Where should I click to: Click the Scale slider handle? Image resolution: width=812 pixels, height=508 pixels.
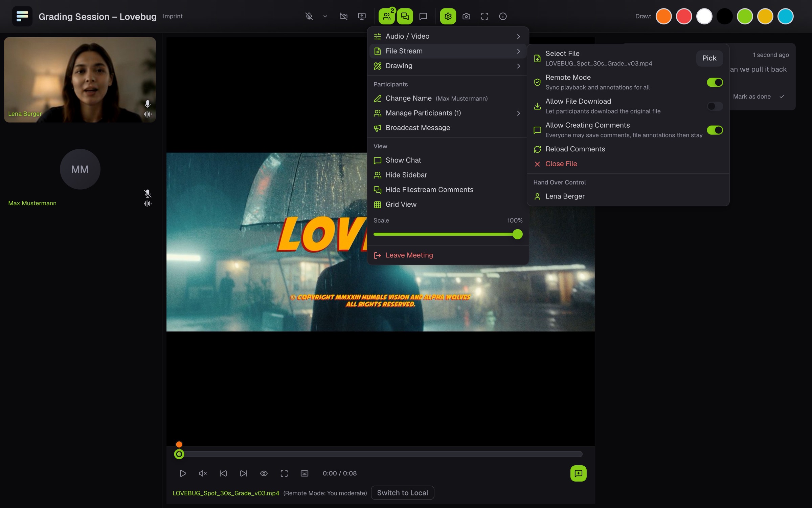pos(517,234)
